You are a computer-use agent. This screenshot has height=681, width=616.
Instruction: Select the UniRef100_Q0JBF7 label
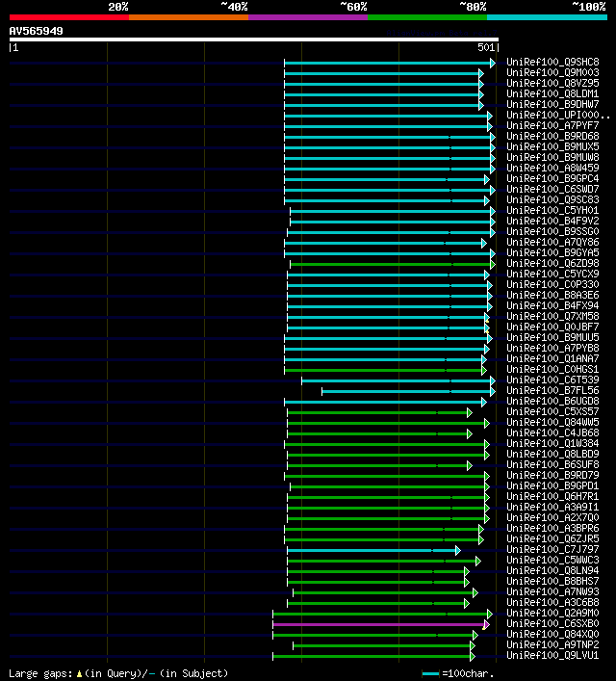552,327
